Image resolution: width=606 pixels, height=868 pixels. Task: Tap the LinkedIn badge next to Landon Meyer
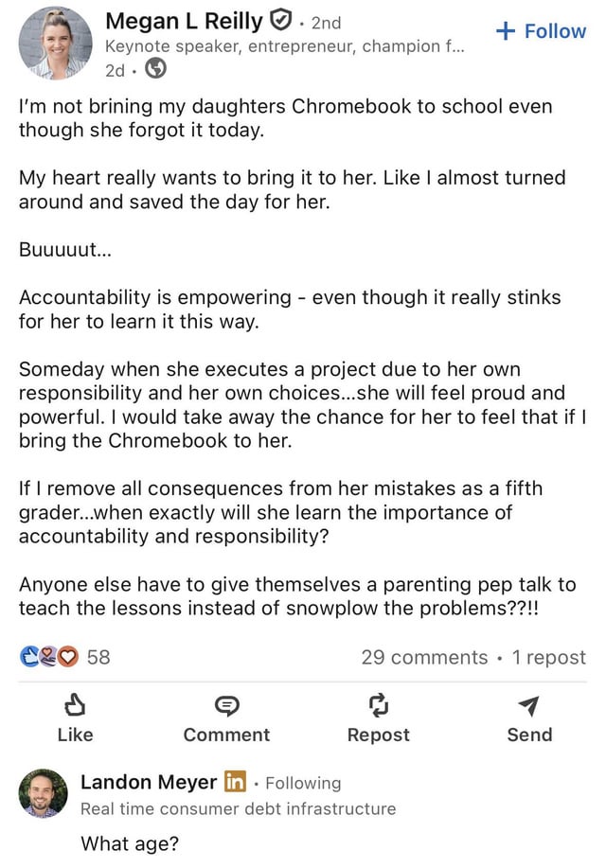235,782
